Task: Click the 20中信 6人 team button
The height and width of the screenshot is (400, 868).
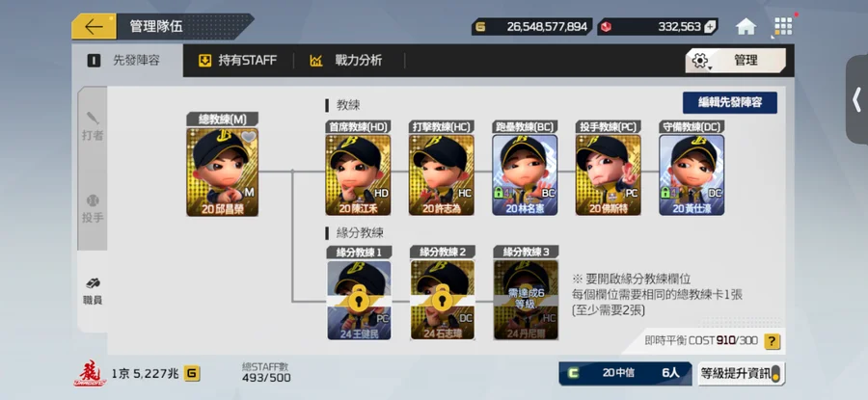Action: pos(625,373)
